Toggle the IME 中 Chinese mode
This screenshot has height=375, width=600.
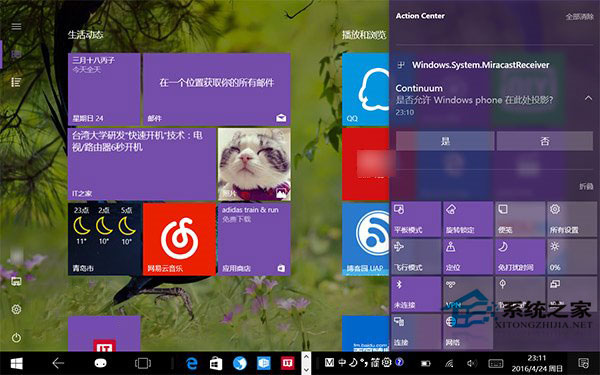click(342, 362)
